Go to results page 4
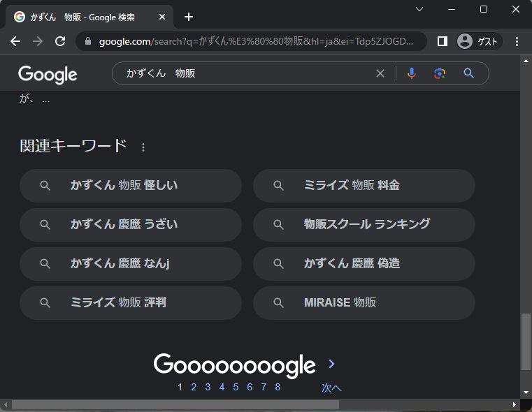 tap(222, 387)
